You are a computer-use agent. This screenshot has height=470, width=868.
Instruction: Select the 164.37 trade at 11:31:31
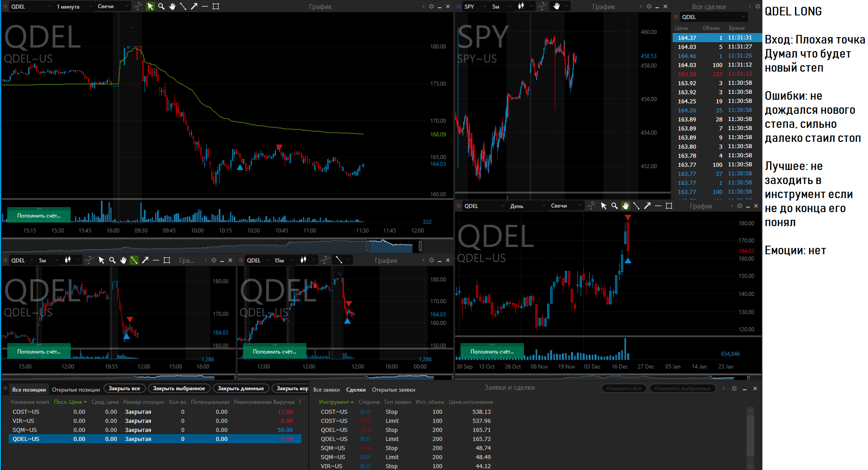pyautogui.click(x=717, y=38)
